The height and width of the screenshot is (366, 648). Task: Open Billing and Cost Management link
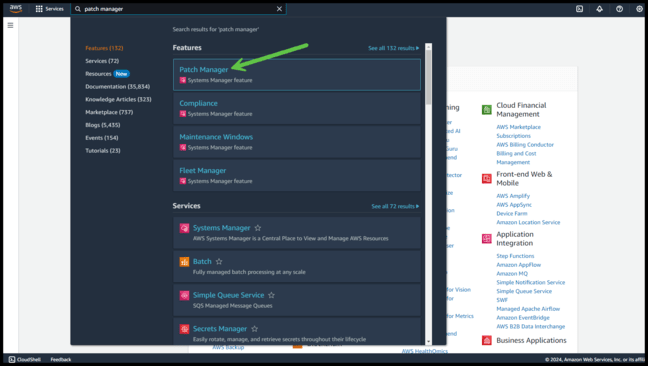516,158
